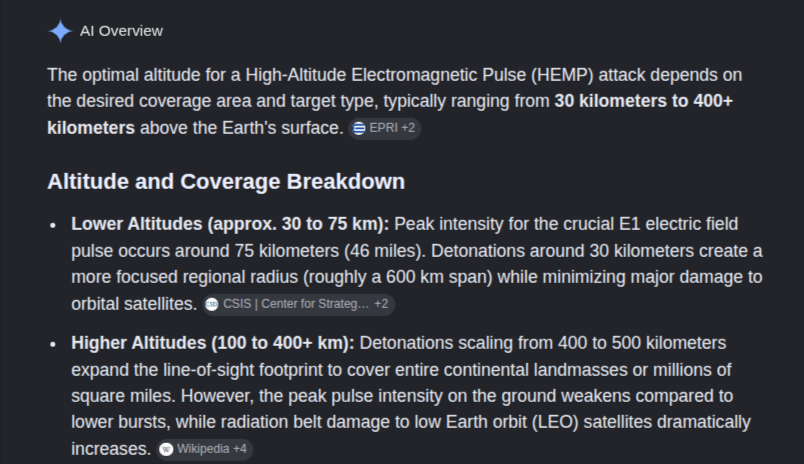Expand the +4 count beside Wikipedia
804x464 pixels.
click(x=240, y=449)
